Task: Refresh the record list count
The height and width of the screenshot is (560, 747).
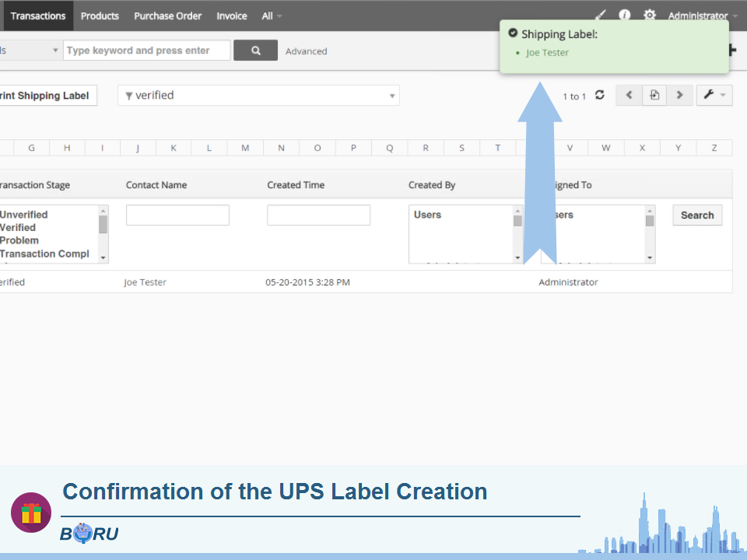Action: (599, 95)
